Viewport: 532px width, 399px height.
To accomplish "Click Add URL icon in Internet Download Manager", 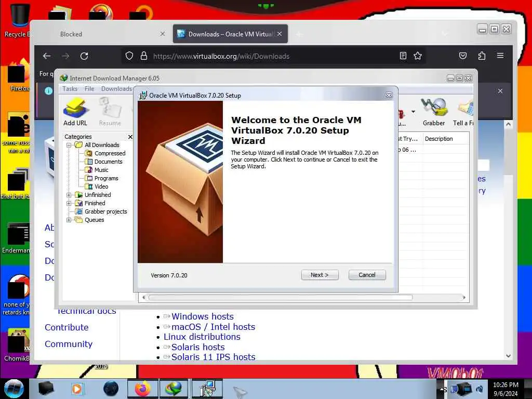I will point(75,112).
